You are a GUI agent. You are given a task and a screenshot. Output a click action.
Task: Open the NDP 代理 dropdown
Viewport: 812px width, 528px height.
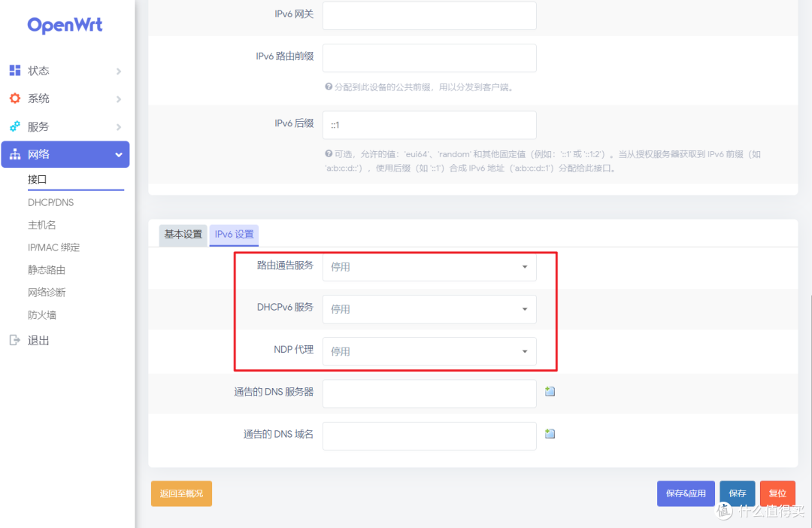(429, 351)
